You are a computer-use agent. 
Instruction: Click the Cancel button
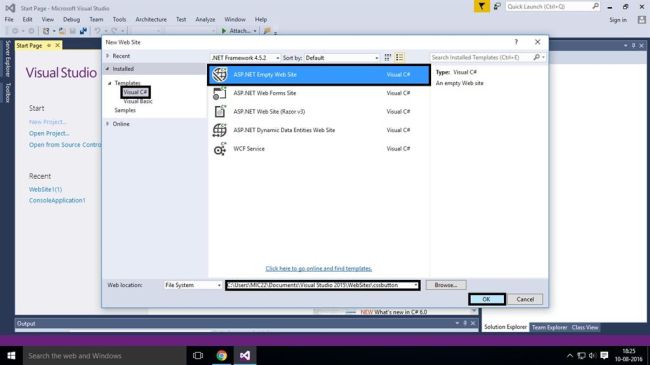point(525,299)
